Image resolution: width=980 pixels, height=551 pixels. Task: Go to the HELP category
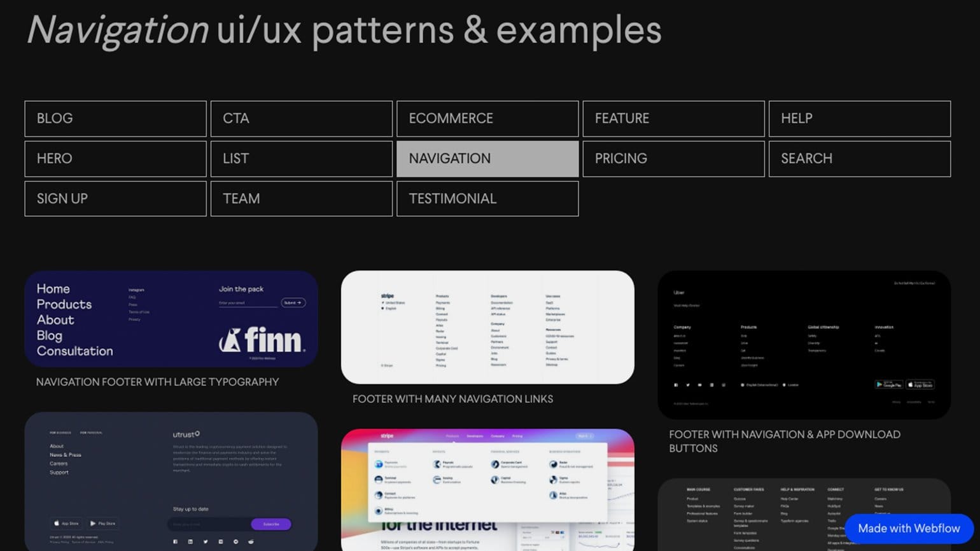point(860,119)
